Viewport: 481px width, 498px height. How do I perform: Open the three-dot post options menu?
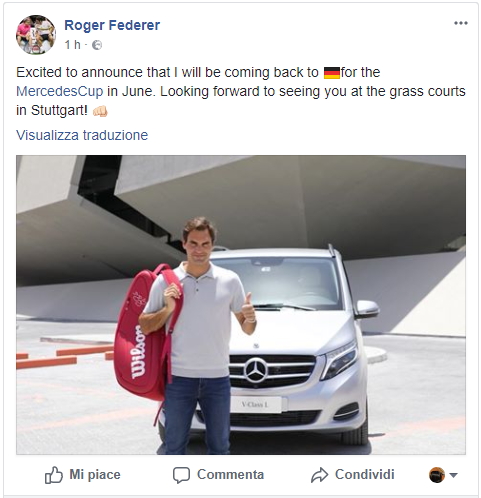point(461,23)
